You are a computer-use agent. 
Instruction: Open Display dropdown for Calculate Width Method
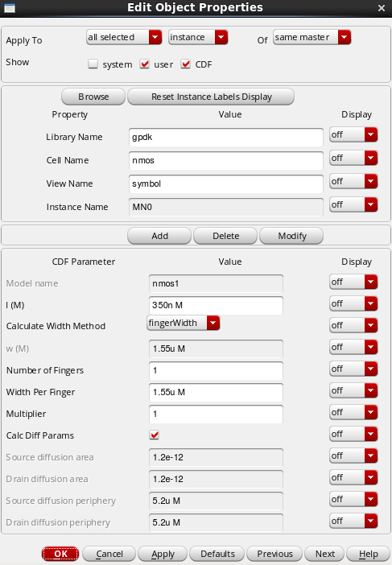[353, 325]
